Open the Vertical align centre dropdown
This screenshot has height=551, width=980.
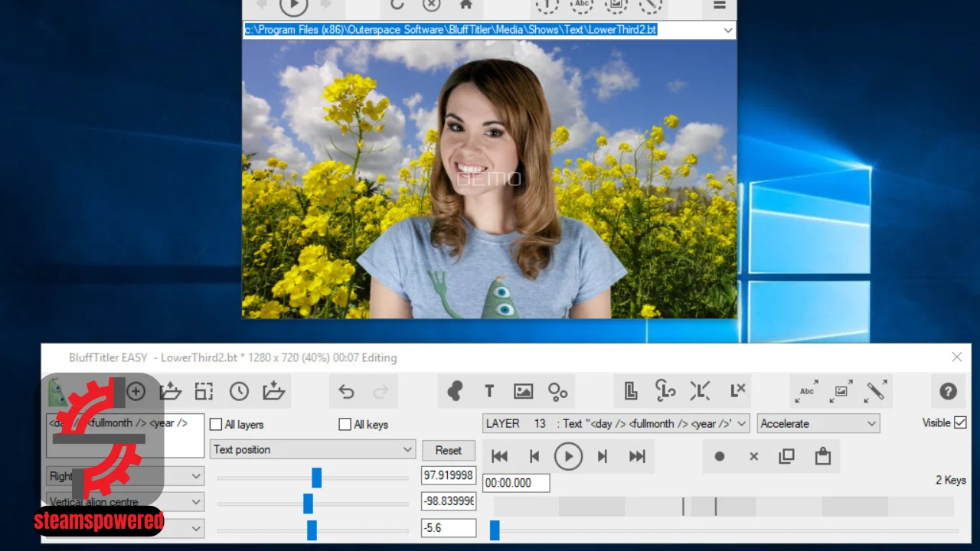tap(125, 502)
